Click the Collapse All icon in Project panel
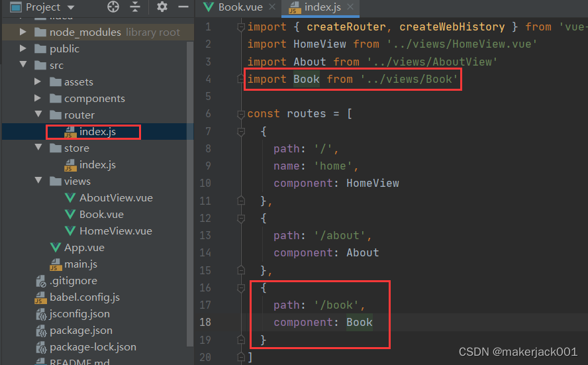This screenshot has width=588, height=365. click(135, 8)
